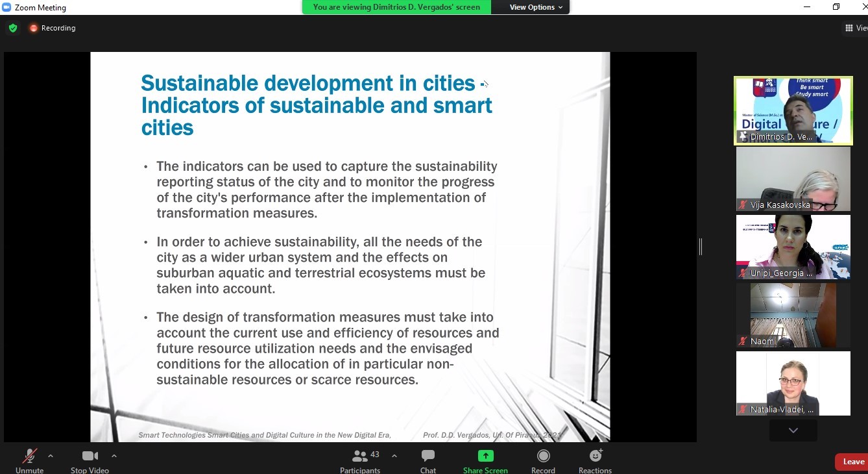The image size is (868, 474).
Task: Select Dimitrios D. Vergados' video thumbnail
Action: tap(793, 110)
